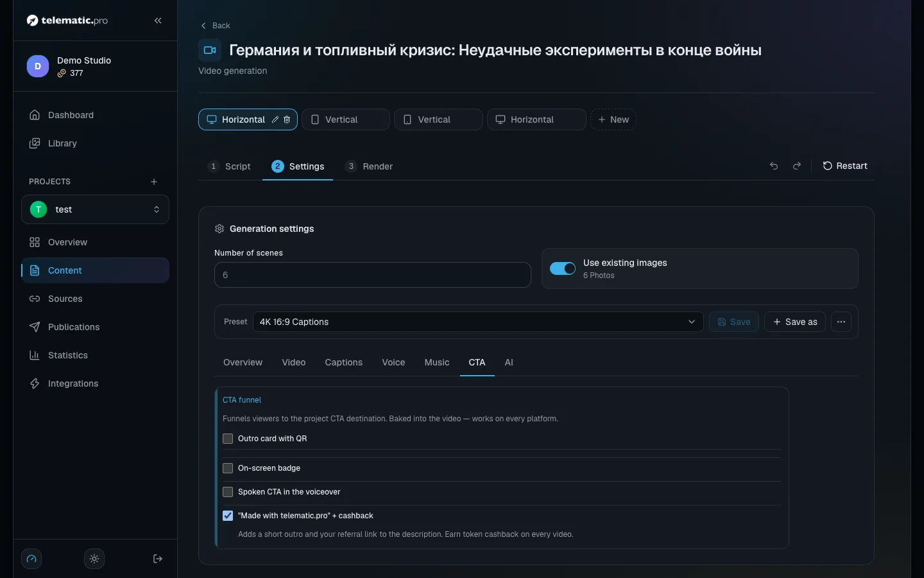Delete the active Horizontal format via trash icon
Image resolution: width=924 pixels, height=578 pixels.
pos(287,119)
